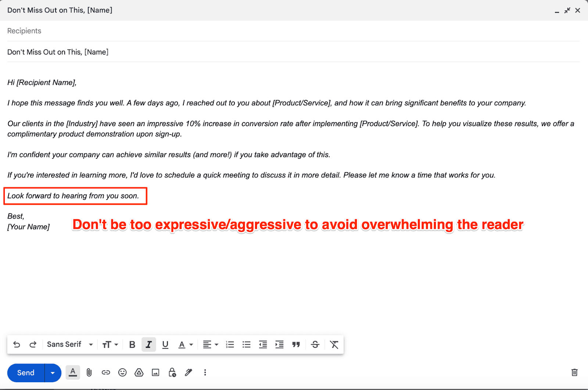Image resolution: width=588 pixels, height=390 pixels.
Task: Expand the text alignment options
Action: 210,344
